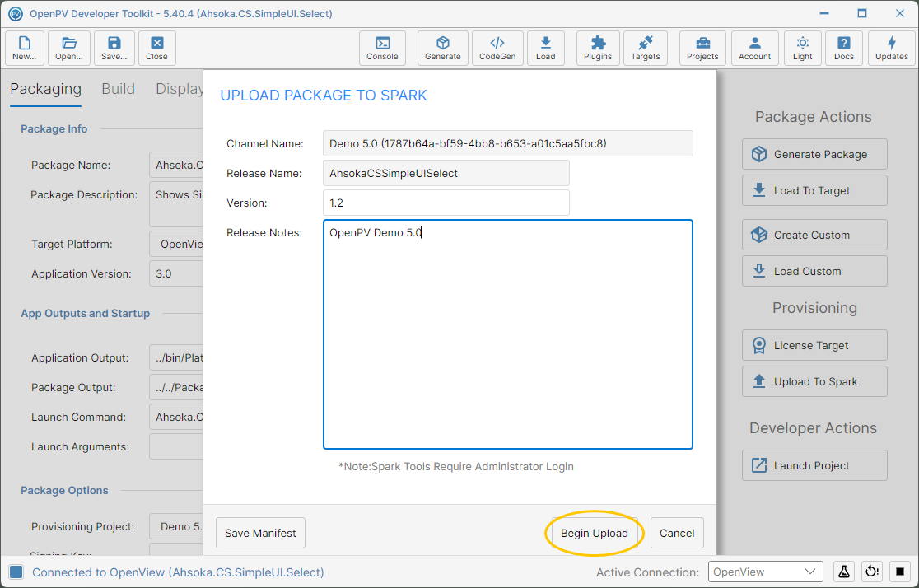The height and width of the screenshot is (588, 919).
Task: Click the Package Output field
Action: point(176,388)
